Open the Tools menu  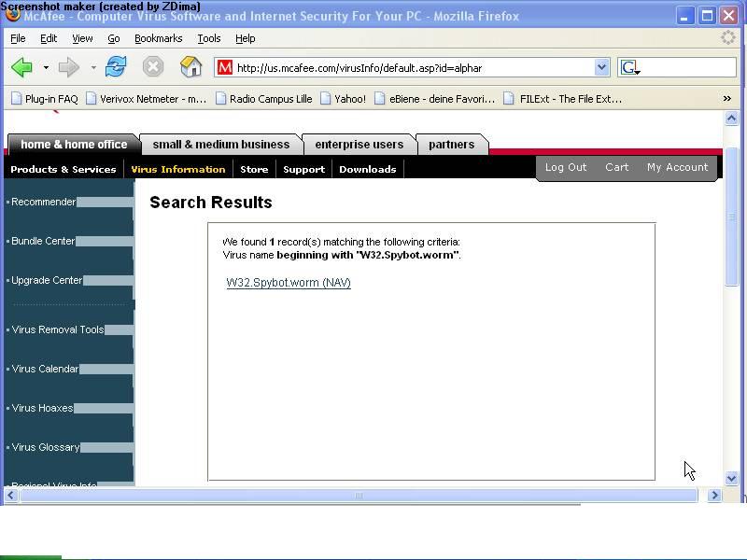tap(209, 38)
